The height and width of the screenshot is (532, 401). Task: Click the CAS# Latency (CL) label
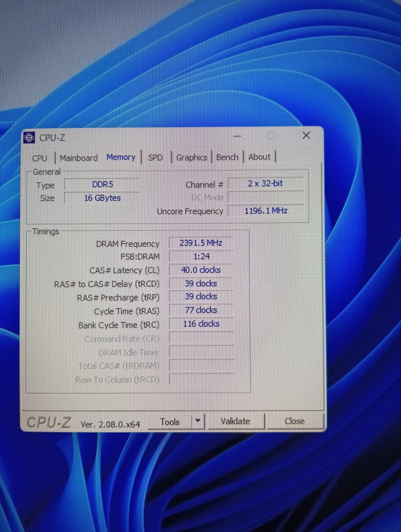click(124, 271)
